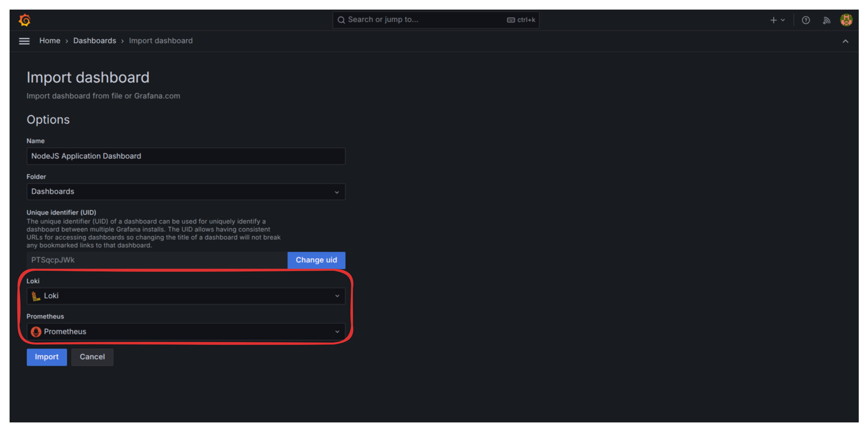Click the Grafana logo icon

(24, 20)
